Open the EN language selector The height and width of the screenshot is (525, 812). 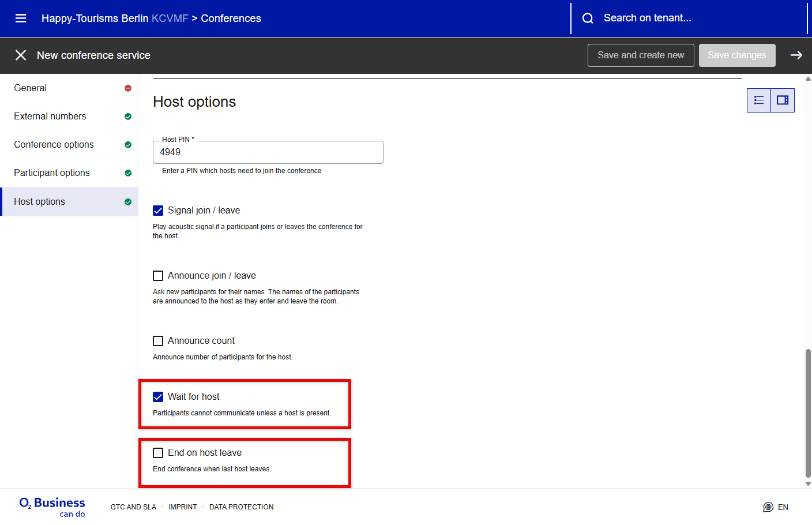pos(783,507)
